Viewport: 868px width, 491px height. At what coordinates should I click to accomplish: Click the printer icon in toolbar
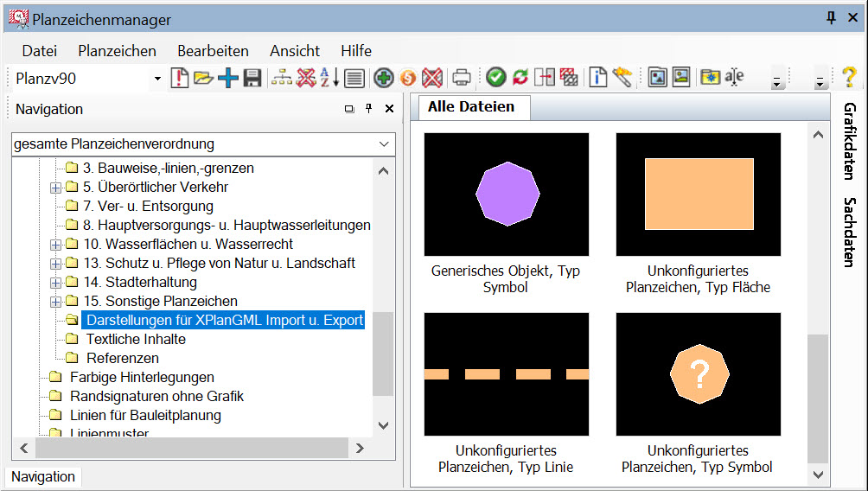462,78
